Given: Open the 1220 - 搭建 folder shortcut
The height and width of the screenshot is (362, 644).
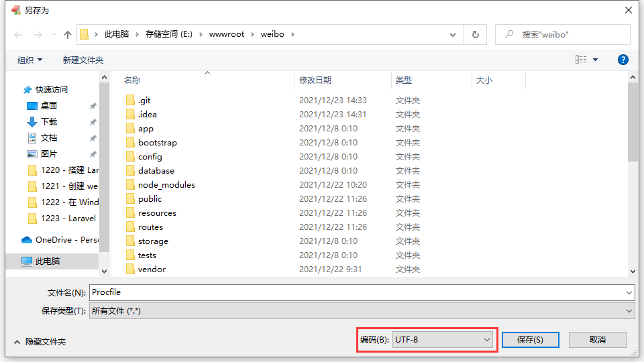Looking at the screenshot, I should point(63,170).
